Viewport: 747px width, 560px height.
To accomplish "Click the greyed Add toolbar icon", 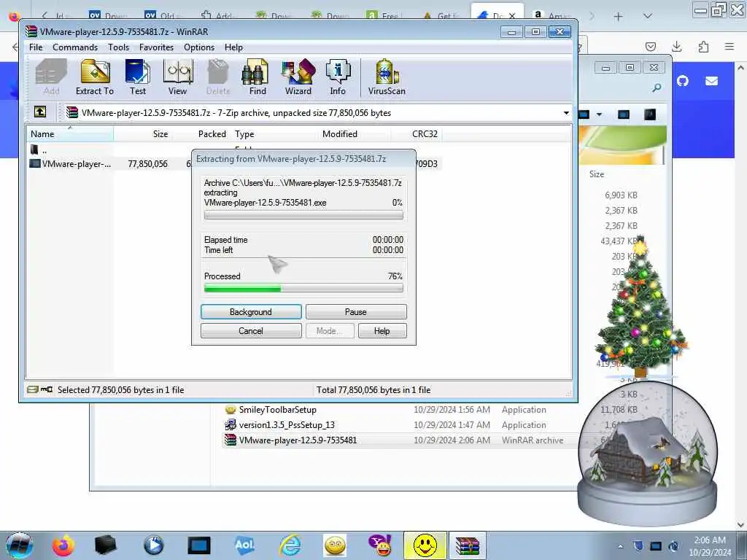I will click(51, 77).
